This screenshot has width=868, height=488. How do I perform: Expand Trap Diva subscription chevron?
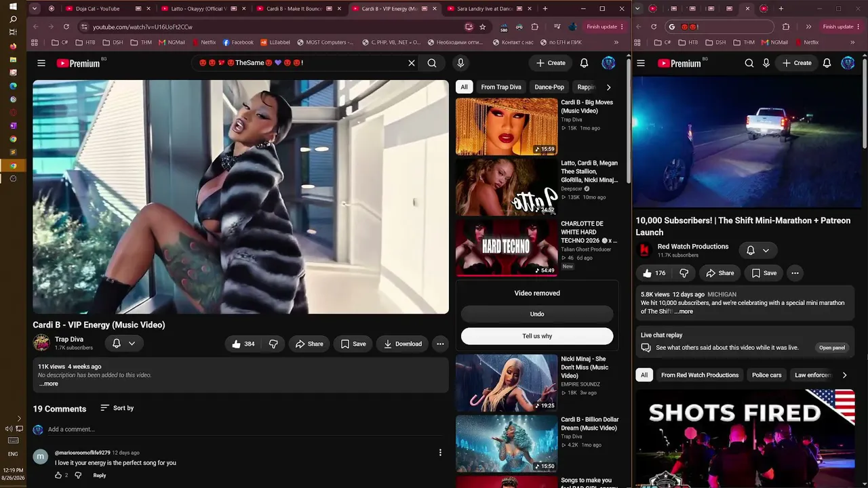(132, 344)
